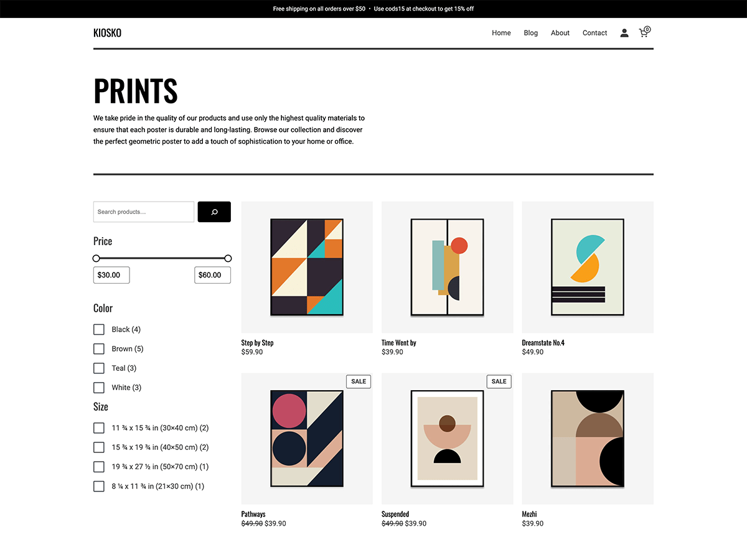
Task: Click inside the search products field
Action: tap(143, 212)
